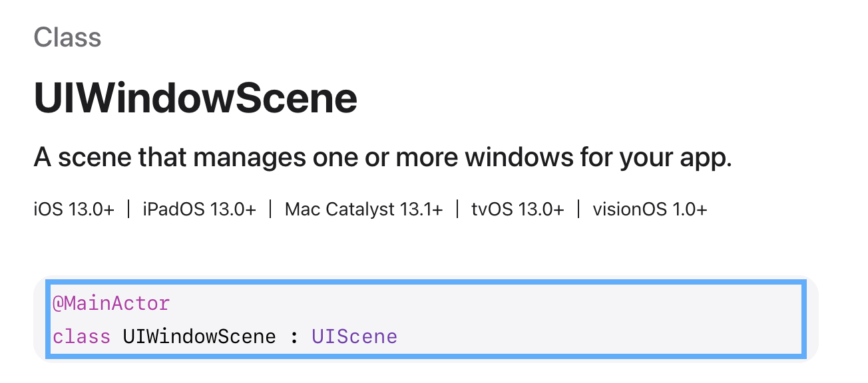This screenshot has width=868, height=383.
Task: Open the UIScene superclass link
Action: (x=354, y=336)
